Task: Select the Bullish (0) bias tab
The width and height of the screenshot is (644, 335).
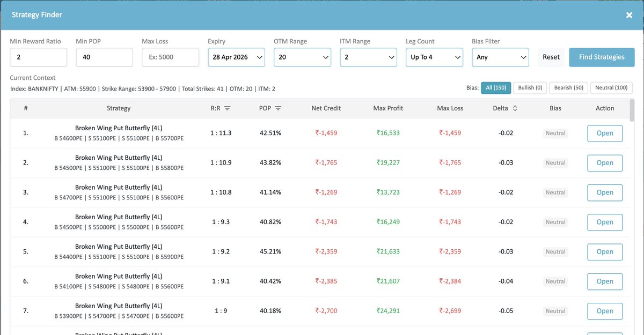Action: pos(530,88)
